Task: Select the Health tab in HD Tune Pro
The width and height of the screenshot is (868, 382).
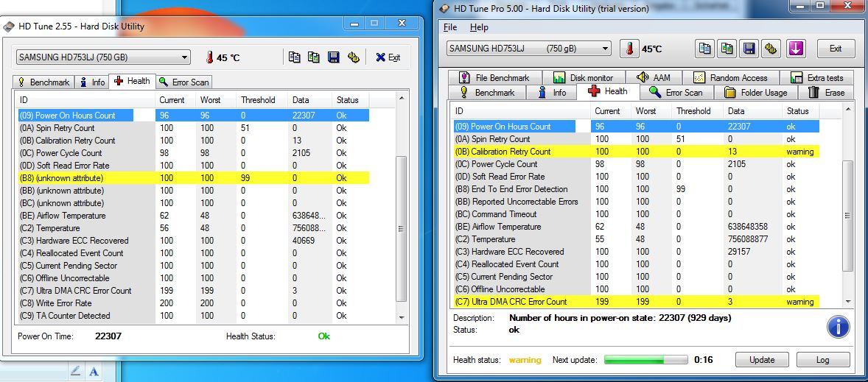Action: (x=608, y=92)
